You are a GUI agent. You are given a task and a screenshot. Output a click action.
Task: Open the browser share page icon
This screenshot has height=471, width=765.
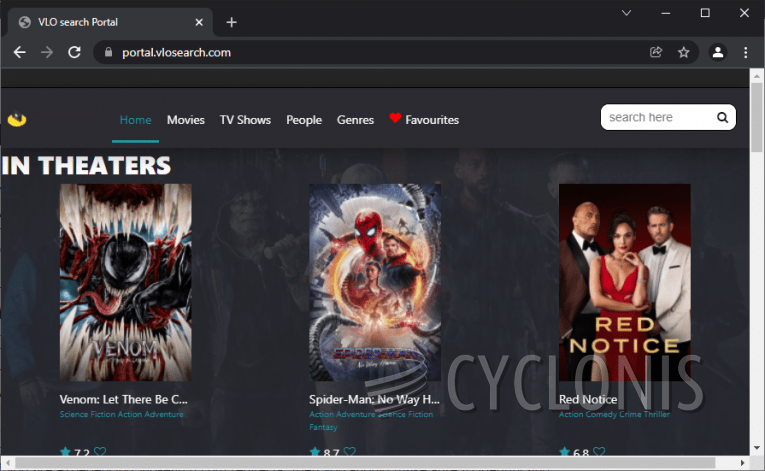[656, 52]
